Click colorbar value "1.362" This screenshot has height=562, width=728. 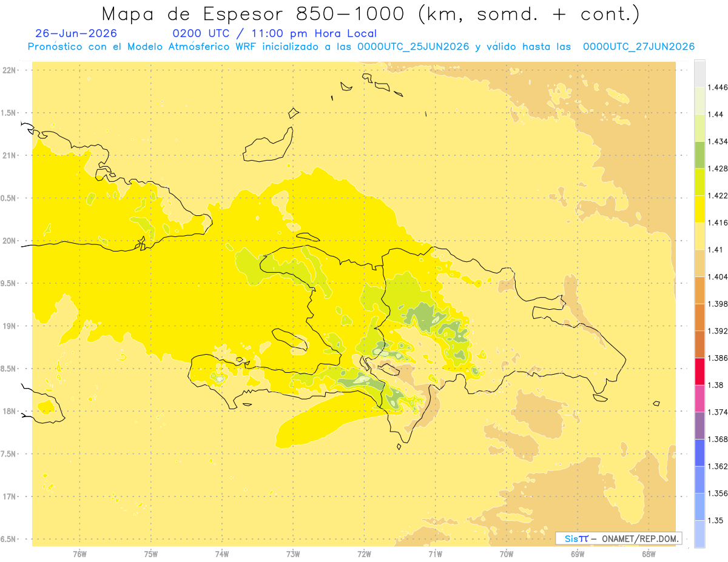tap(718, 466)
